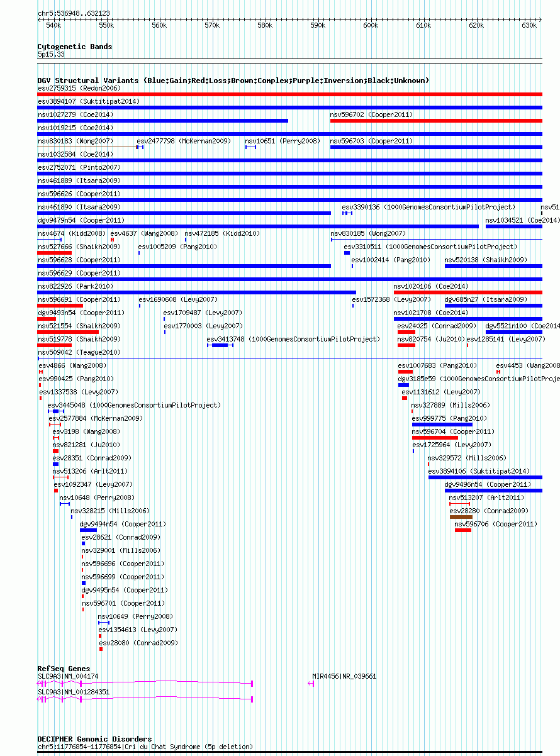This screenshot has height=756, width=560.
Task: Select the esv4637 (Wang2008) variant label
Action: click(144, 233)
